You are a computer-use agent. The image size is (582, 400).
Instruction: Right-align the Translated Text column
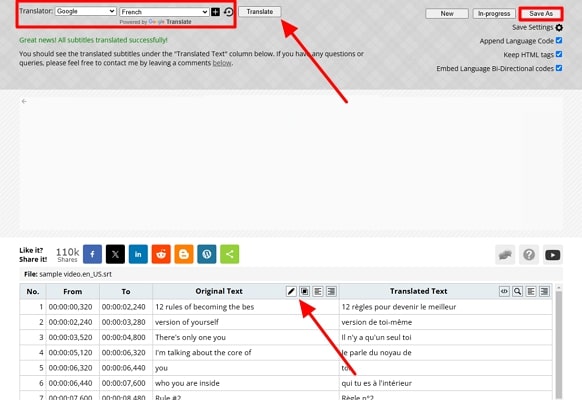point(545,292)
